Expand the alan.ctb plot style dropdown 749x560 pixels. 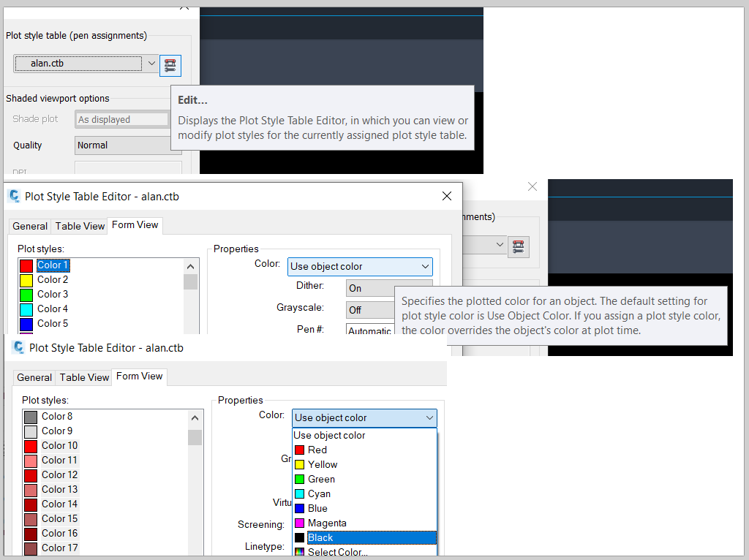86,64
